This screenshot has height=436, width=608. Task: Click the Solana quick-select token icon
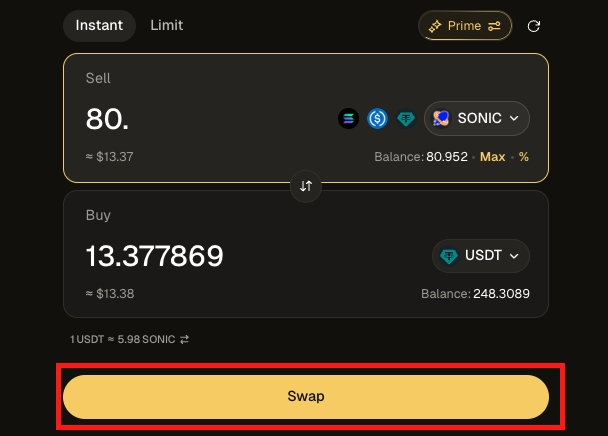(x=348, y=119)
